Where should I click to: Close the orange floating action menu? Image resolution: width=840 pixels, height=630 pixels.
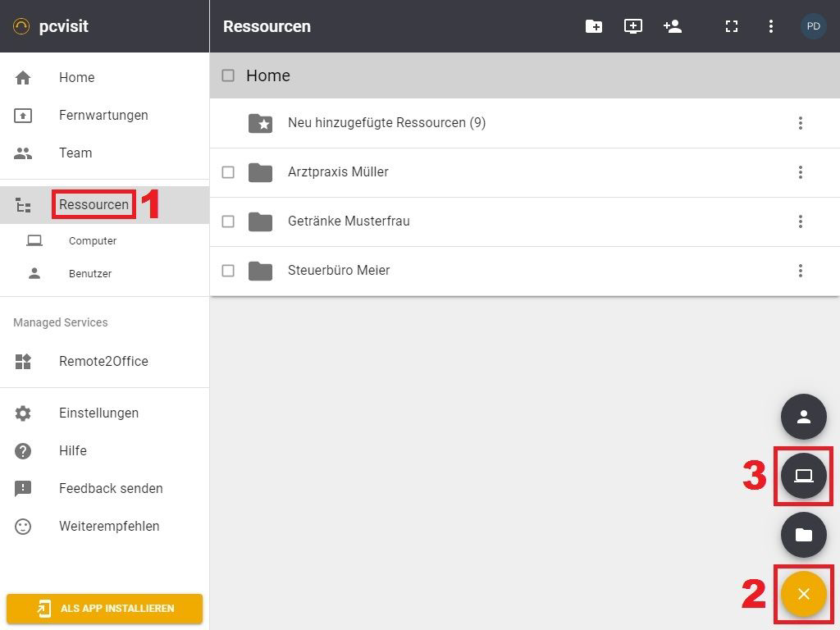click(x=803, y=594)
